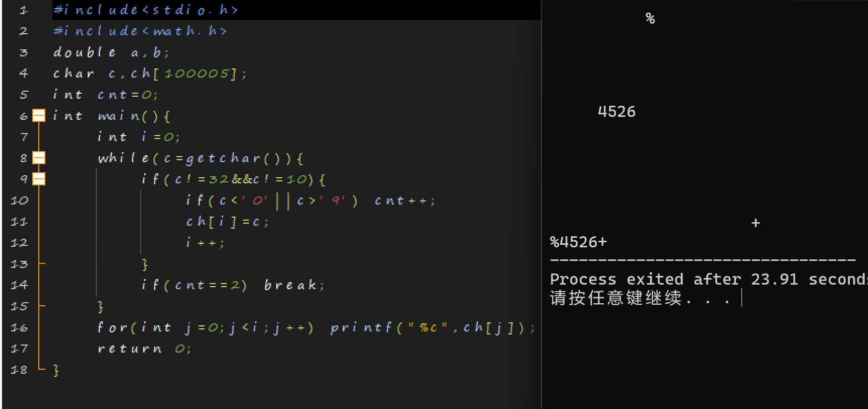Image resolution: width=868 pixels, height=409 pixels.
Task: Click the closing brace on line 18
Action: tap(56, 370)
